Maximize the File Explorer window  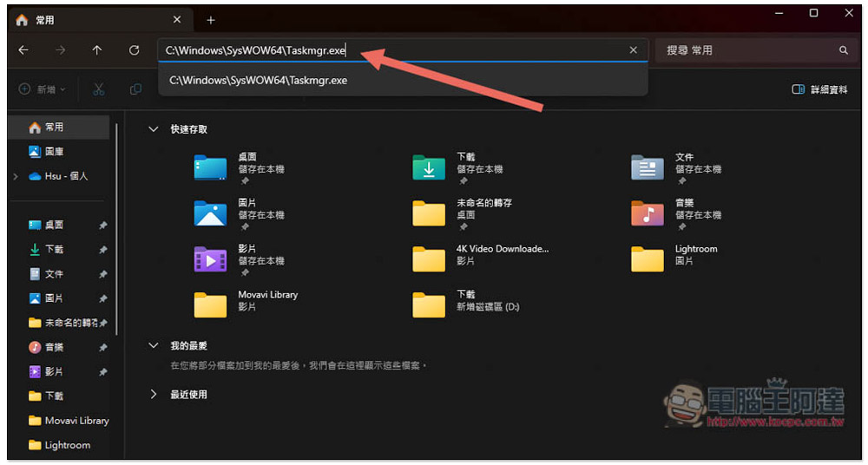point(814,13)
